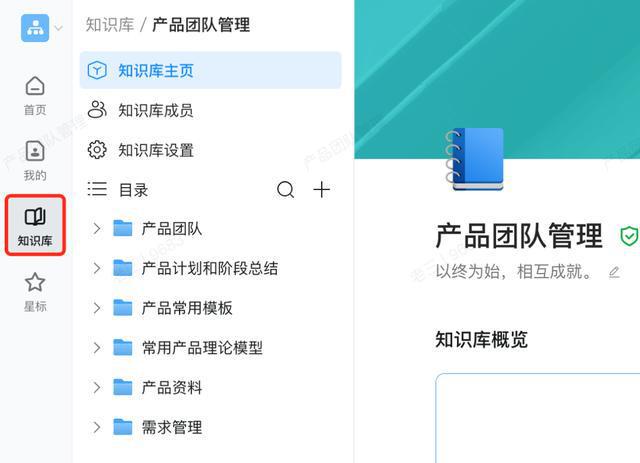This screenshot has height=463, width=640.
Task: Expand the 产品计划和阶段总结 folder
Action: pos(97,268)
